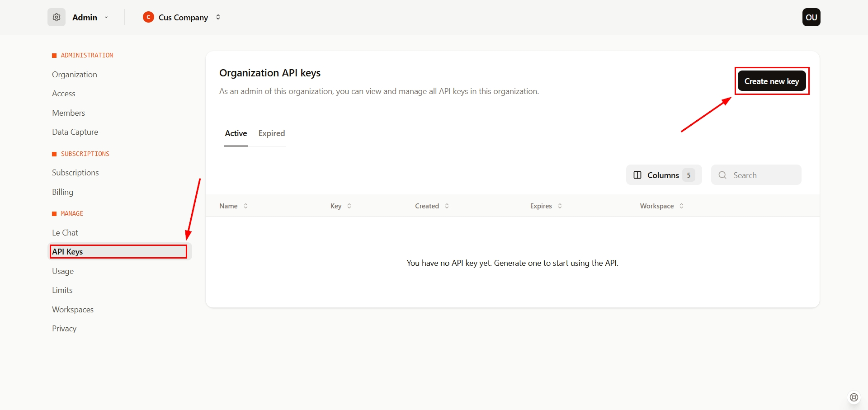Open the Columns selector

pos(663,175)
